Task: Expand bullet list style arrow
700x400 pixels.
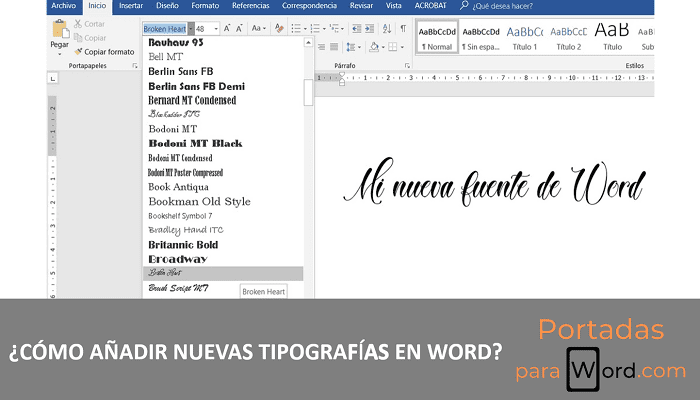Action: [305, 29]
